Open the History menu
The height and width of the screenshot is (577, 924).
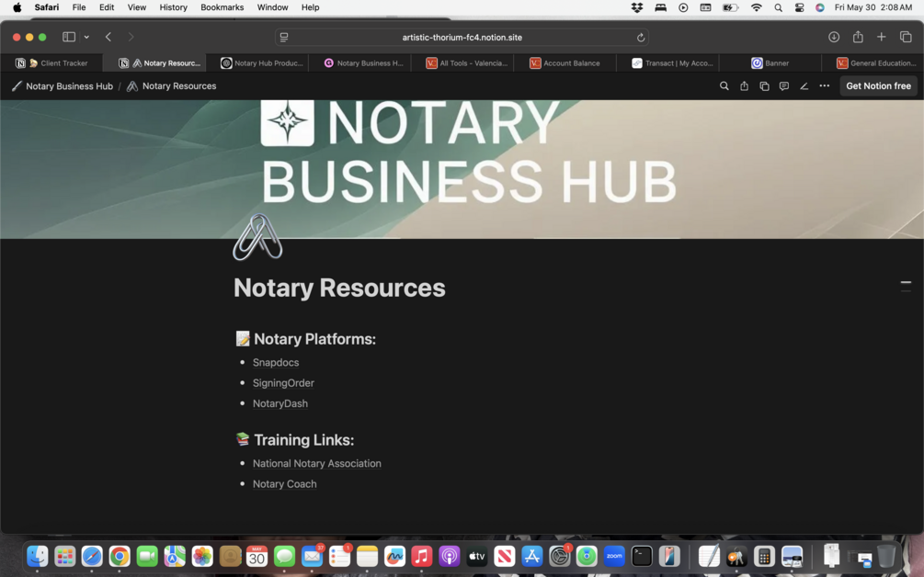click(x=173, y=7)
